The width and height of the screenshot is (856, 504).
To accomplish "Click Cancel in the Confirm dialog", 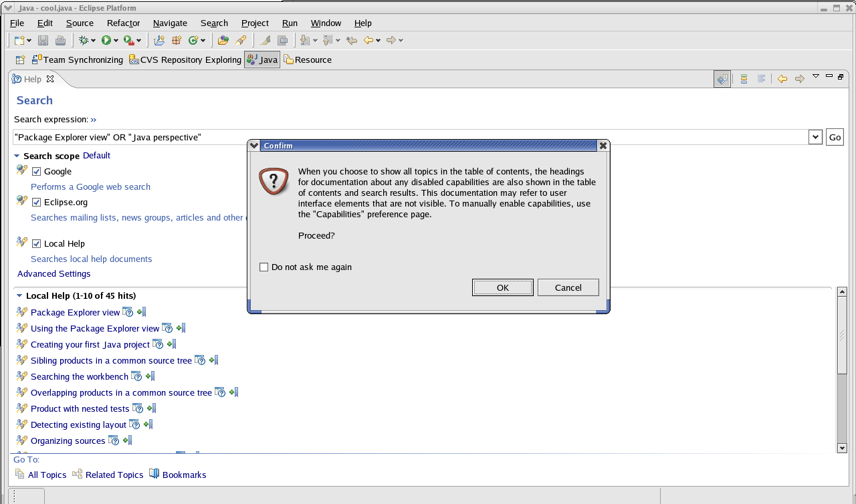I will click(568, 287).
